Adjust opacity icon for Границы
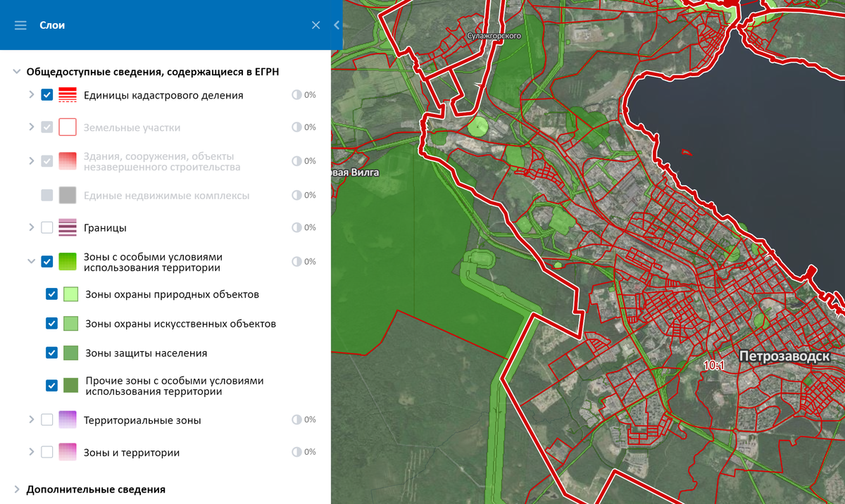Image resolution: width=845 pixels, height=504 pixels. tap(296, 227)
